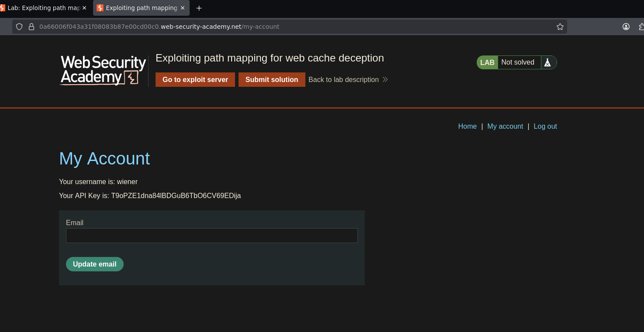Focus the Email input field
This screenshot has height=332, width=644.
(212, 236)
